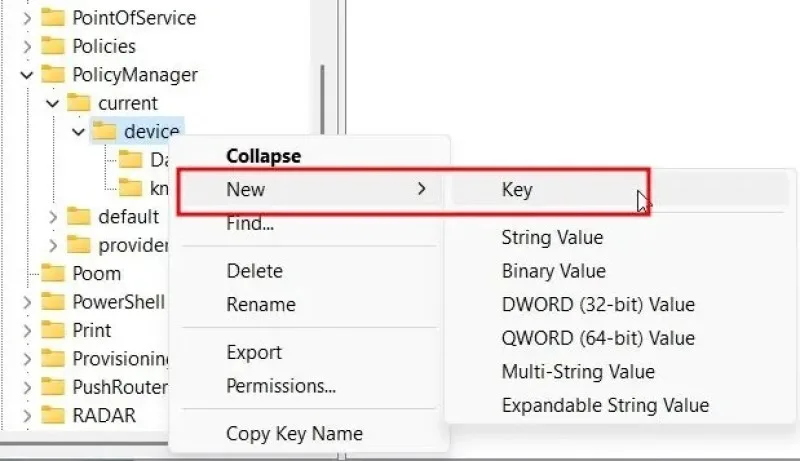Click Delete in the context menu
The image size is (800, 461).
coord(254,271)
